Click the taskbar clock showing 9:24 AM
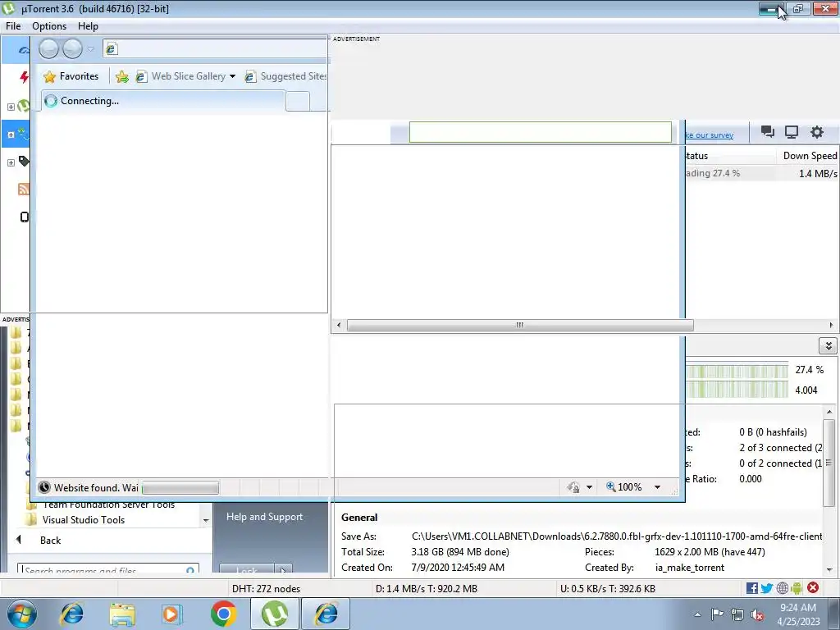 click(799, 614)
